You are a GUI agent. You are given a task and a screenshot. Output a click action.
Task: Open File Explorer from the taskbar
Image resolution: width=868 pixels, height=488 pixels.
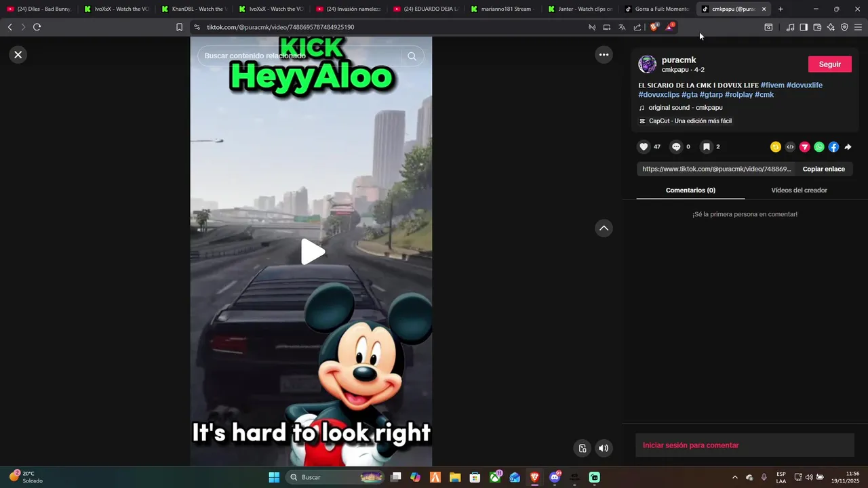[x=455, y=477]
